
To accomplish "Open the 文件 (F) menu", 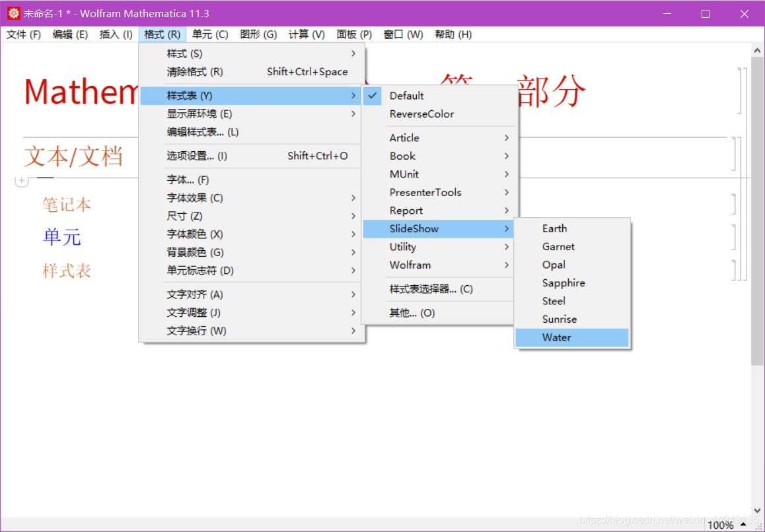I will tap(23, 34).
